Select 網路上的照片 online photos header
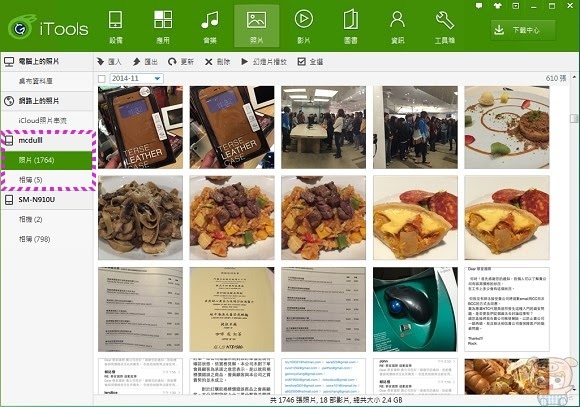This screenshot has width=580, height=407. pyautogui.click(x=47, y=101)
